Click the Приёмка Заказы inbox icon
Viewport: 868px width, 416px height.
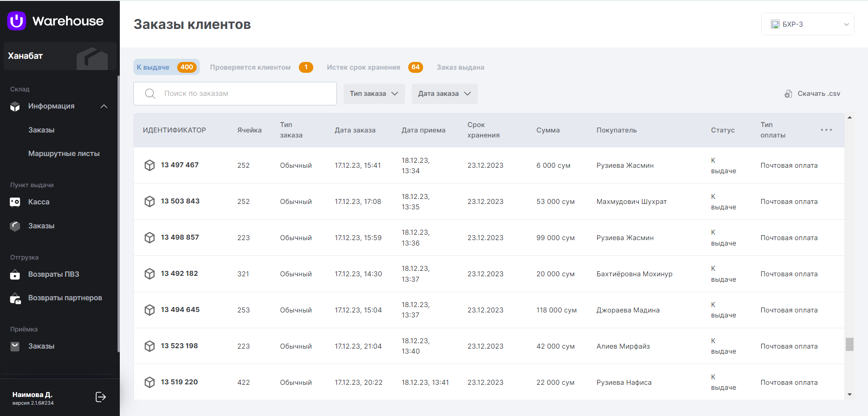pos(15,346)
